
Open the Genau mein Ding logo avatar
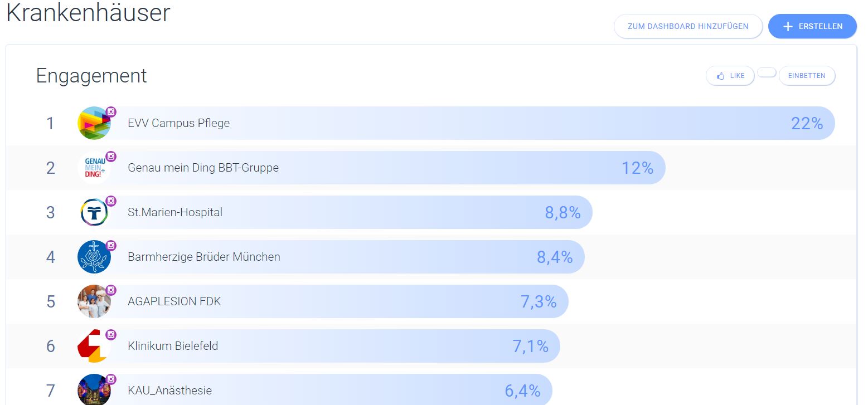coord(94,168)
